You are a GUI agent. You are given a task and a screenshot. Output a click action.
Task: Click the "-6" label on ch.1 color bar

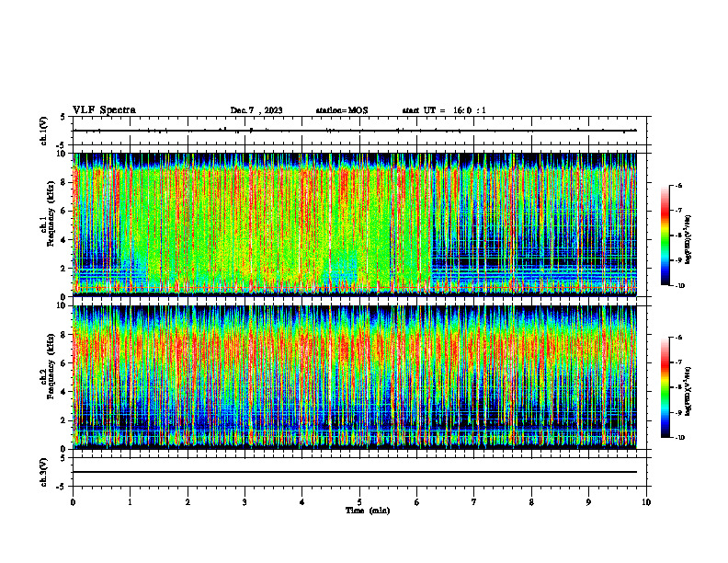click(678, 185)
